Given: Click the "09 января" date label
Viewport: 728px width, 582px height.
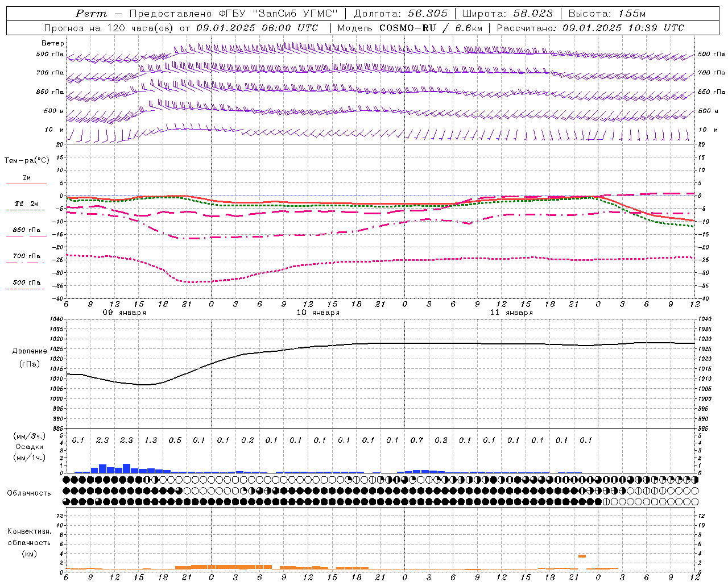Looking at the screenshot, I should 124,313.
